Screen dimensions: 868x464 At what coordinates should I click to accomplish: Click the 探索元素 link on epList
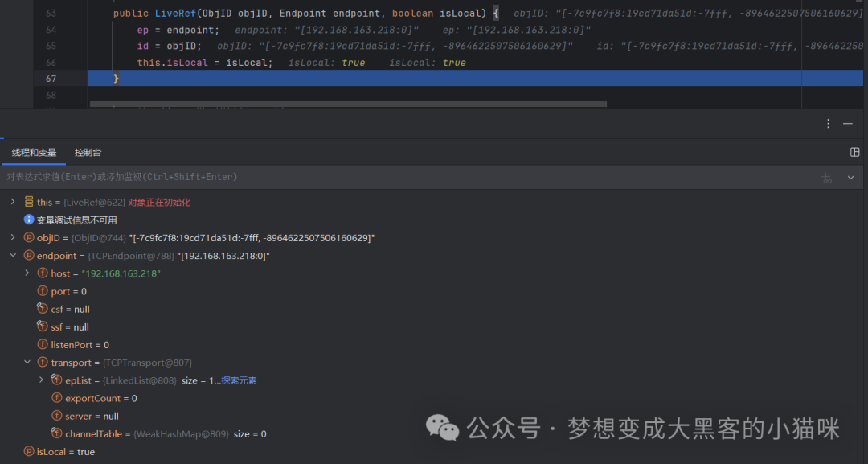click(239, 380)
